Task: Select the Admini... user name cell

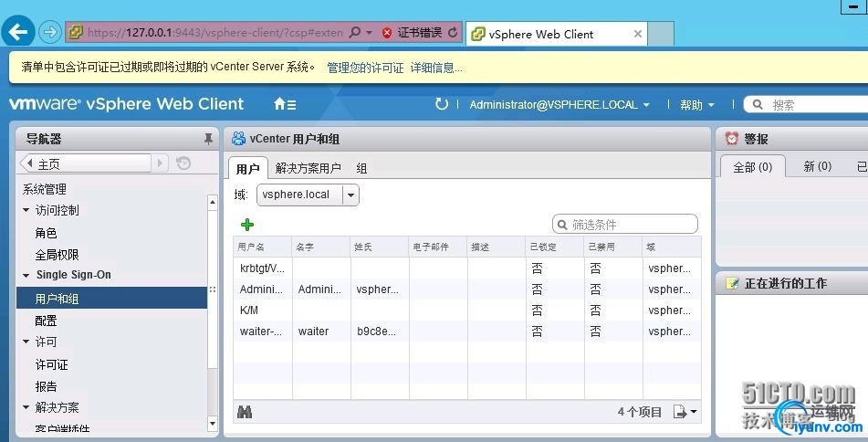Action: click(x=261, y=289)
